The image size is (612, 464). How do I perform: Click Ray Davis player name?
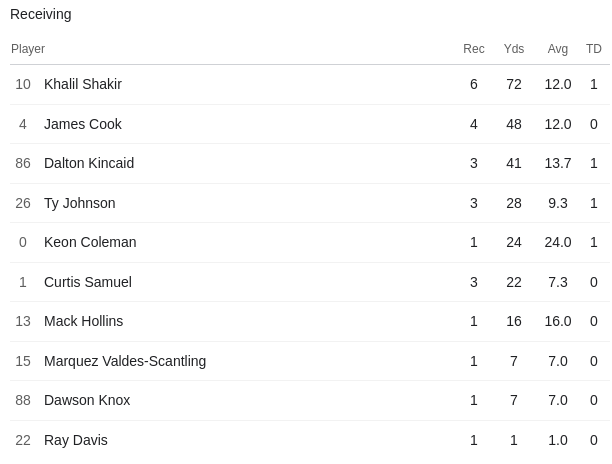76,440
